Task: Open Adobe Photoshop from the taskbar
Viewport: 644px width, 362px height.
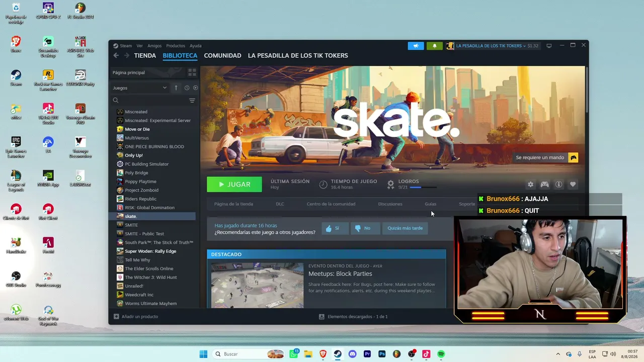Action: point(382,354)
